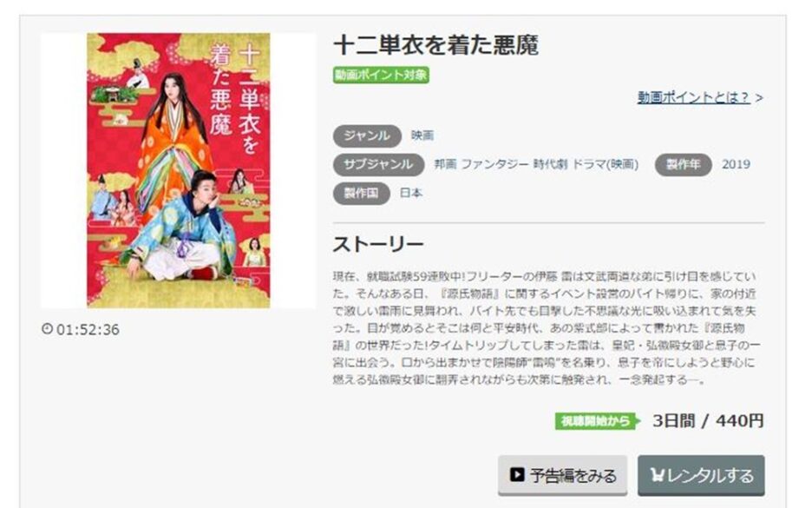Click the arrow beside 動画ポイントとは?
Viewport: 812px width, 508px height.
(x=759, y=97)
